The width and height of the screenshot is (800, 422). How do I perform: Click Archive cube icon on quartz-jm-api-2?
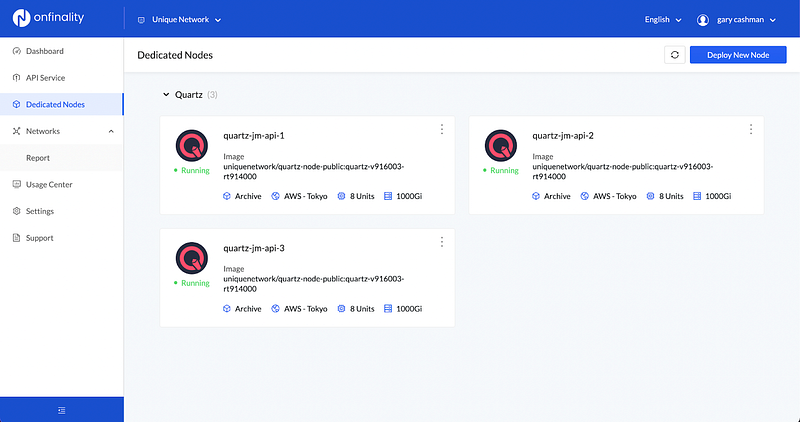pos(536,196)
